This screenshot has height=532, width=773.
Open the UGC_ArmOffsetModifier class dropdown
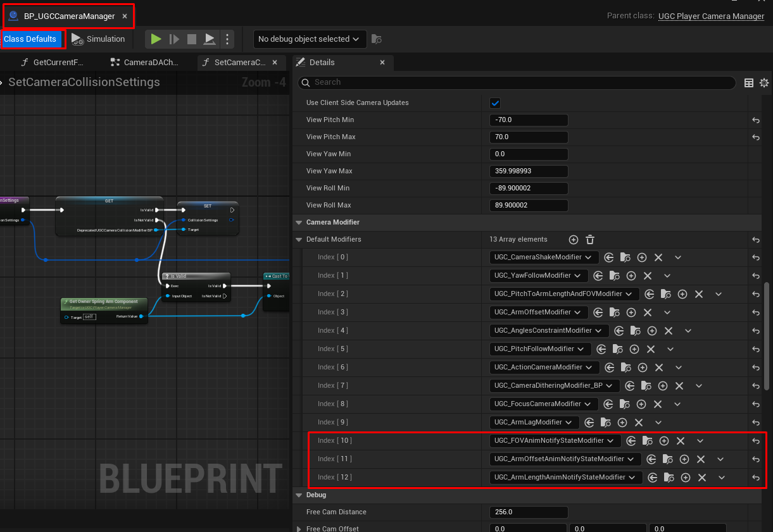[x=539, y=312]
